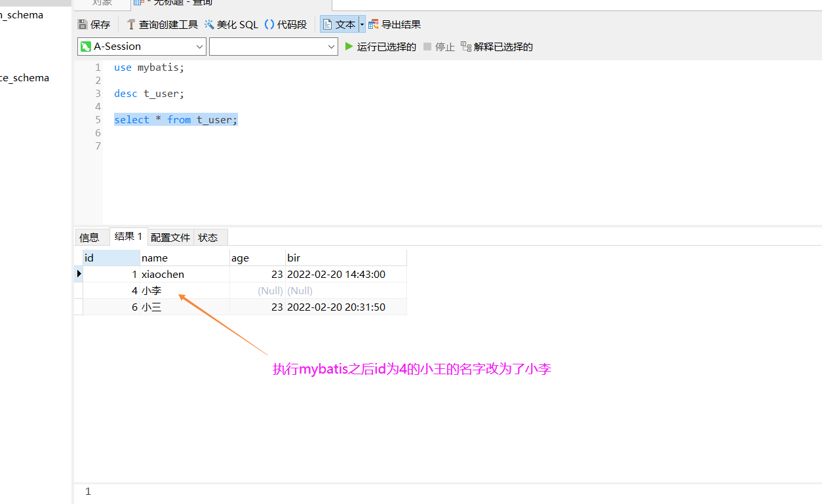Click the (Null) age cell for 小李

point(258,290)
